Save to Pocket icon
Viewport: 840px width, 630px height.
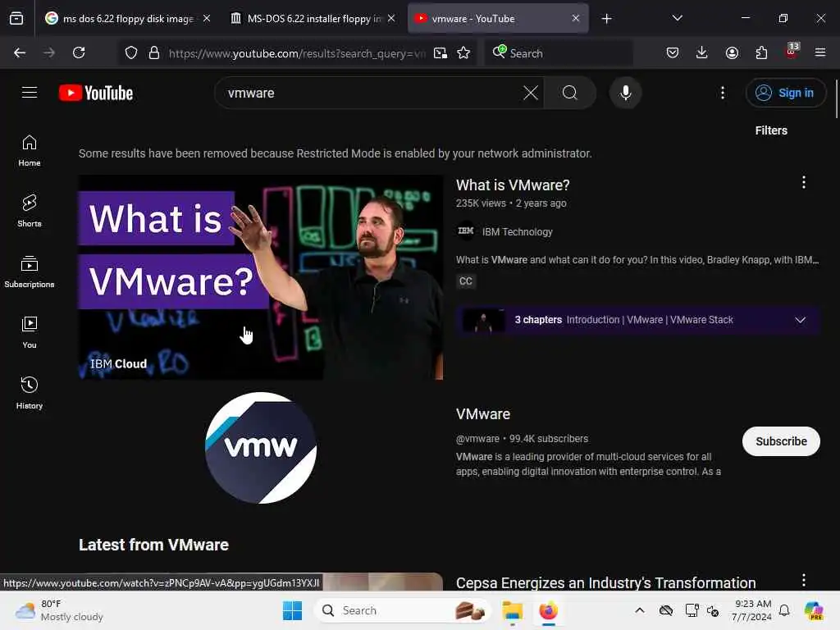(673, 52)
